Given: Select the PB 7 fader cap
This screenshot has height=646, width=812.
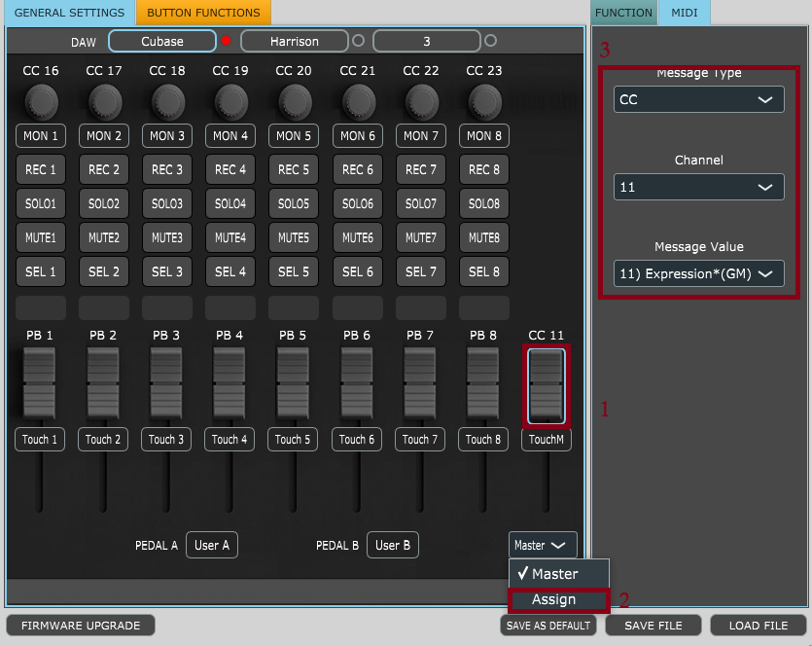Looking at the screenshot, I should coord(419,383).
